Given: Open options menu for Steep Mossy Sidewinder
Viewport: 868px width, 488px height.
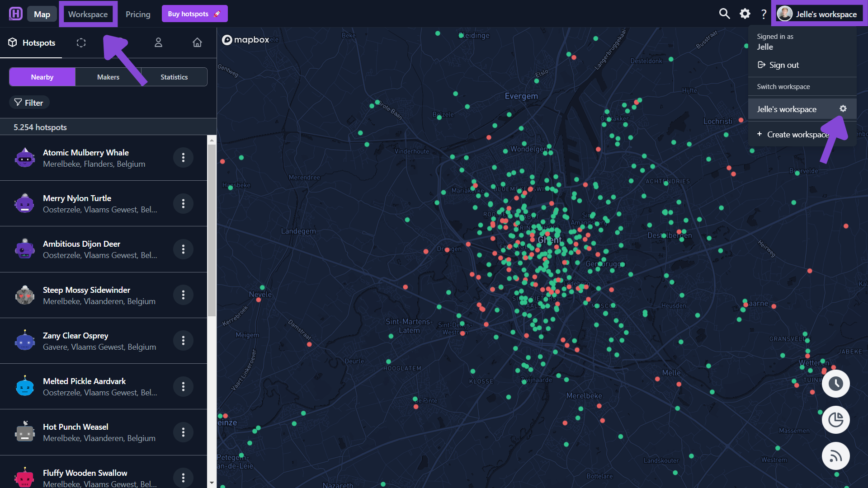Looking at the screenshot, I should coord(183,295).
